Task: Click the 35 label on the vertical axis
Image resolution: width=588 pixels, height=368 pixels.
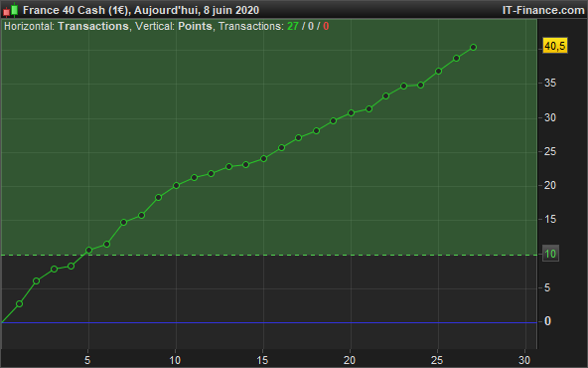Action: click(550, 83)
